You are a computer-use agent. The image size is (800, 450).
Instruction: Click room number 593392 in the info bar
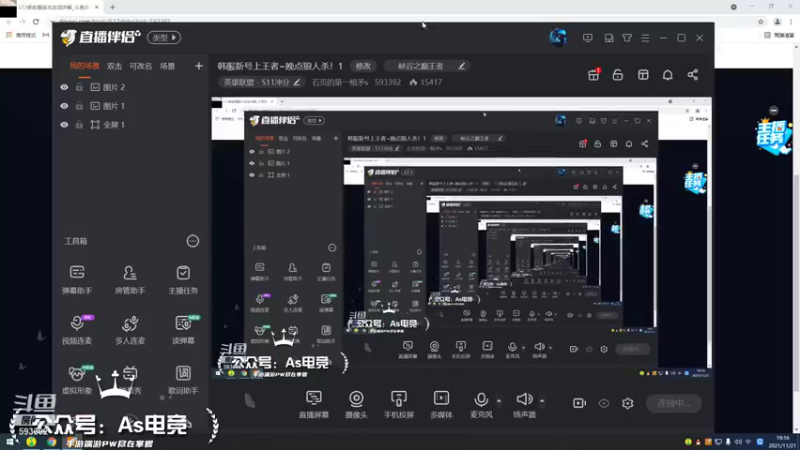click(x=387, y=82)
